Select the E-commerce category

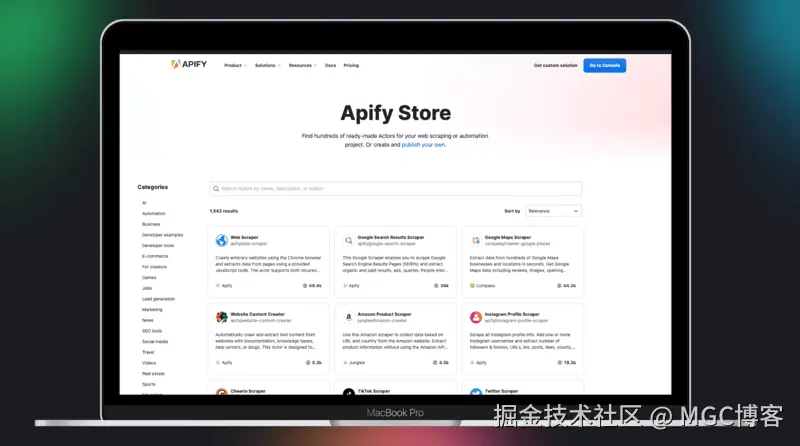pyautogui.click(x=155, y=256)
